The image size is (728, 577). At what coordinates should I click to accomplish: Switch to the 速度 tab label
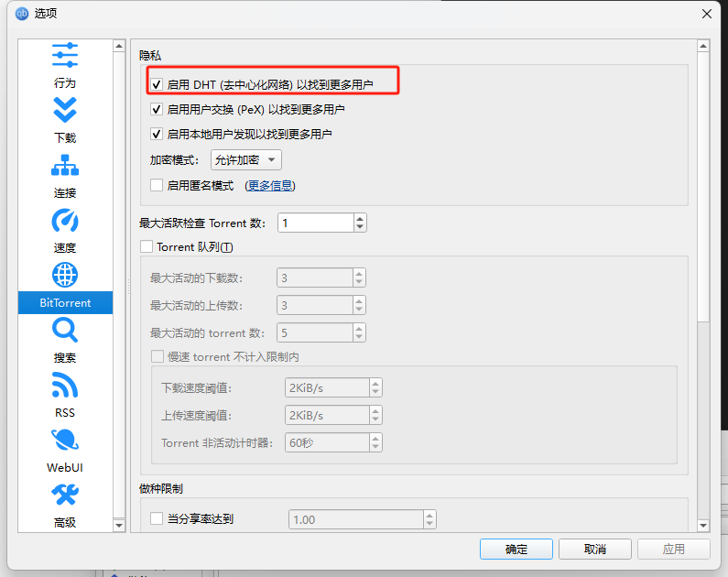64,248
